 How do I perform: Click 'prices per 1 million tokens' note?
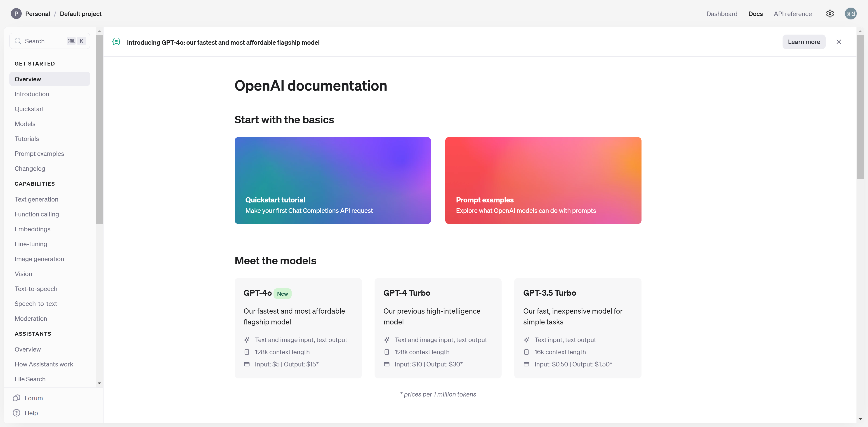click(x=438, y=394)
